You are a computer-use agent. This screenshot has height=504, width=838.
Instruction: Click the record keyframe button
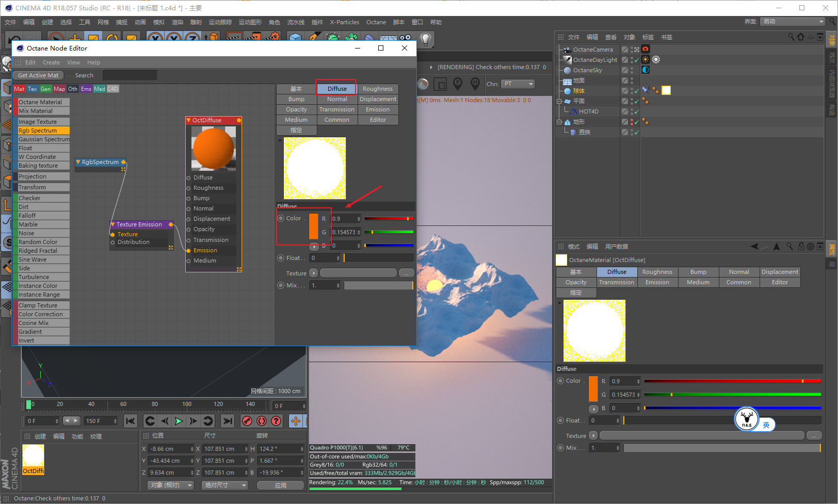(247, 421)
